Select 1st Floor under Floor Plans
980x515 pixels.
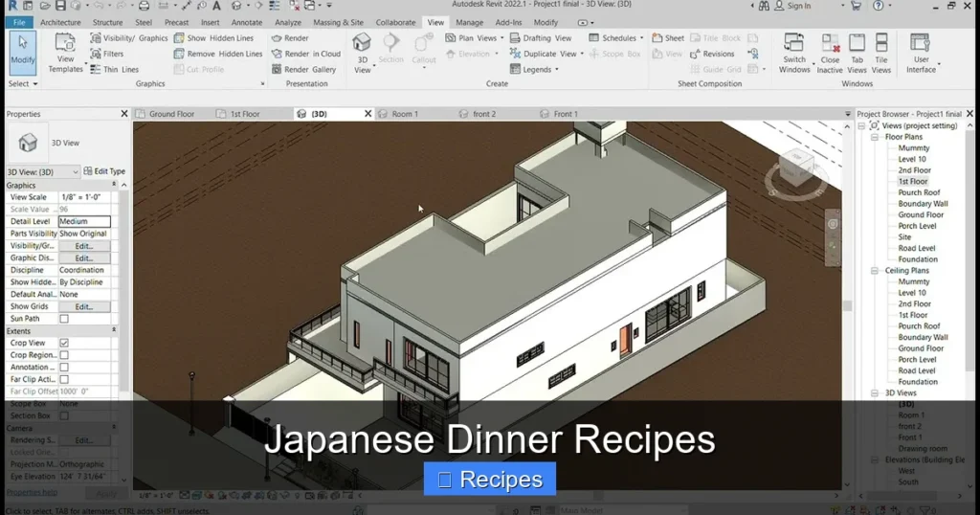(x=912, y=181)
